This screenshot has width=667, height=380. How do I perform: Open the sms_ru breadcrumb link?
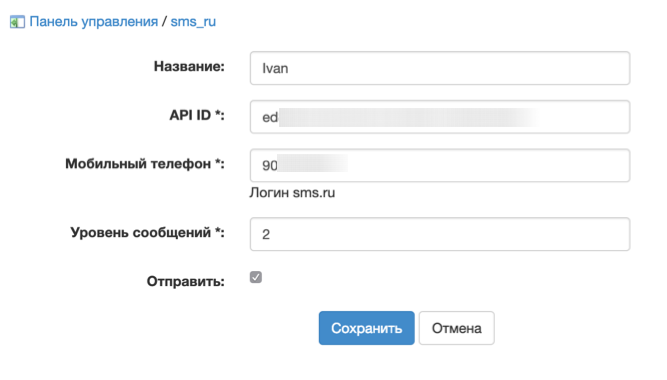pyautogui.click(x=193, y=21)
